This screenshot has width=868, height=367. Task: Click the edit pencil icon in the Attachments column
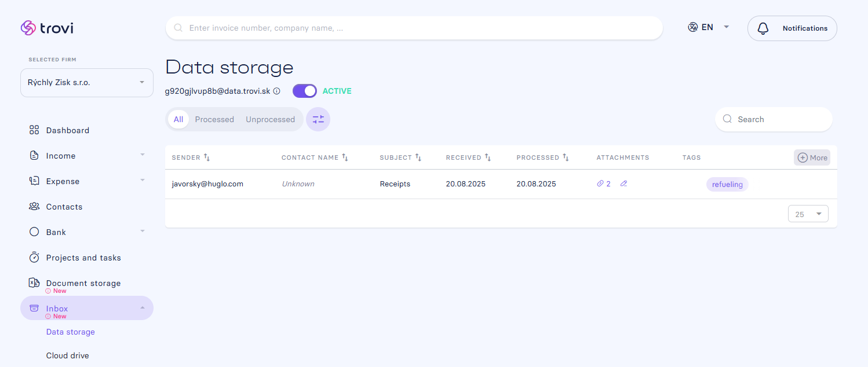623,183
